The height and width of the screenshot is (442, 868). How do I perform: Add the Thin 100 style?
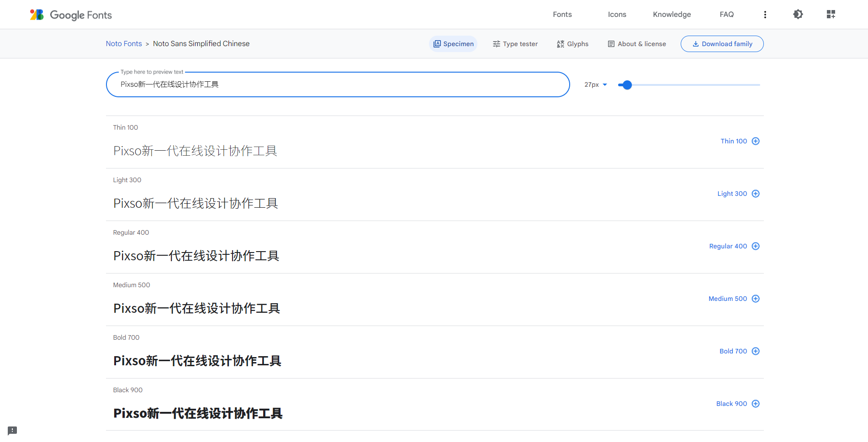[x=740, y=141]
